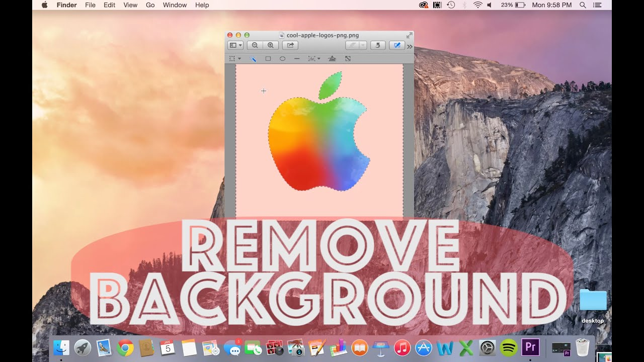Click the Rotate button in toolbar

pos(378,45)
